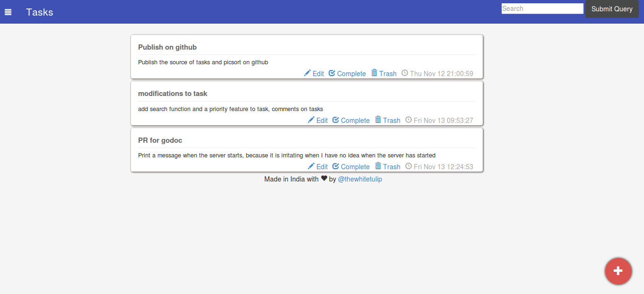Open the hamburger navigation menu icon
The width and height of the screenshot is (644, 294).
pyautogui.click(x=8, y=12)
